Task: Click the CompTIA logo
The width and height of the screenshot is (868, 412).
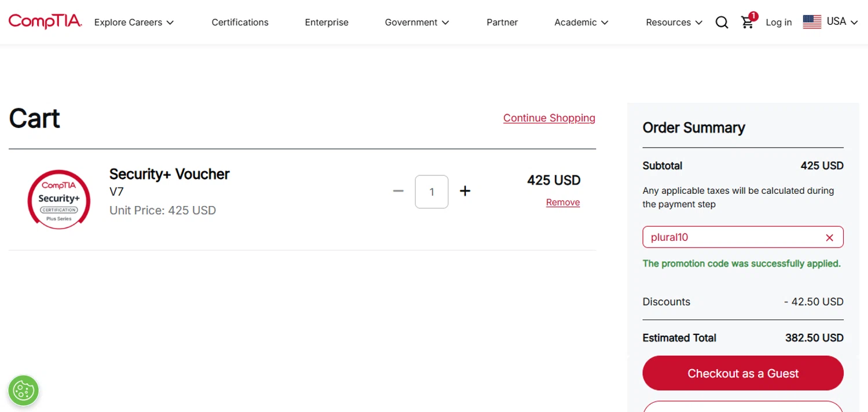Action: pos(45,21)
